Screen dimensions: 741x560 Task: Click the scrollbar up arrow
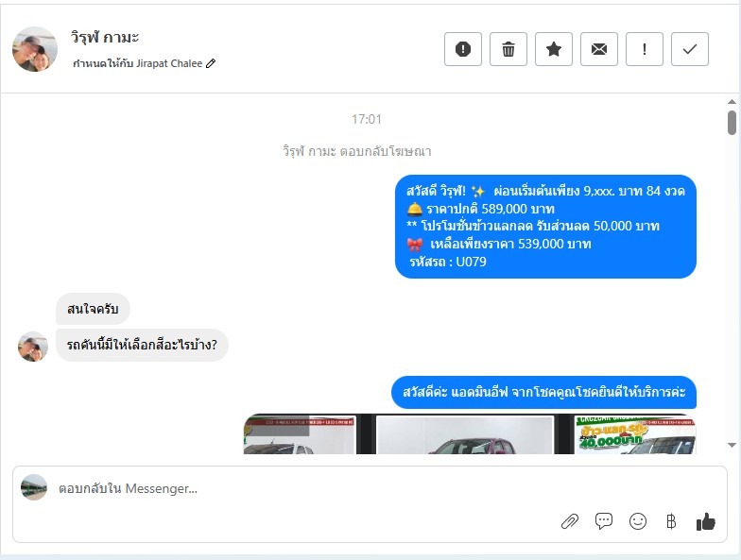point(732,102)
